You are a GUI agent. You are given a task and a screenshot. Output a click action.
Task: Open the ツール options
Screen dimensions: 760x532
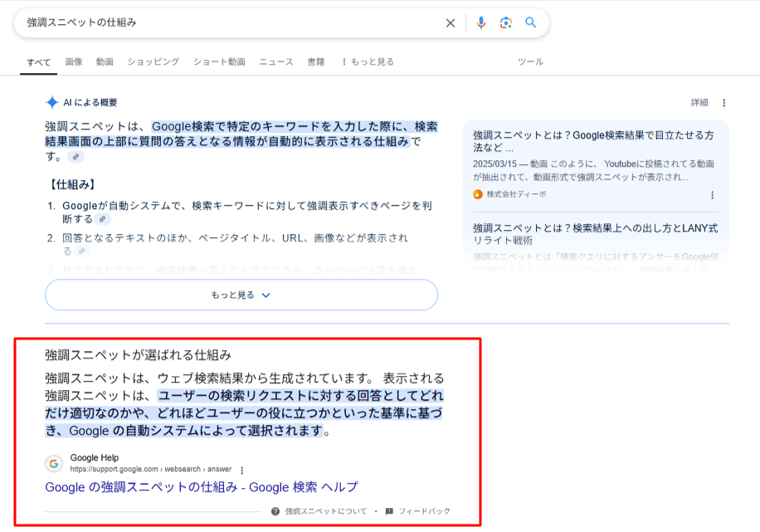[x=530, y=61]
